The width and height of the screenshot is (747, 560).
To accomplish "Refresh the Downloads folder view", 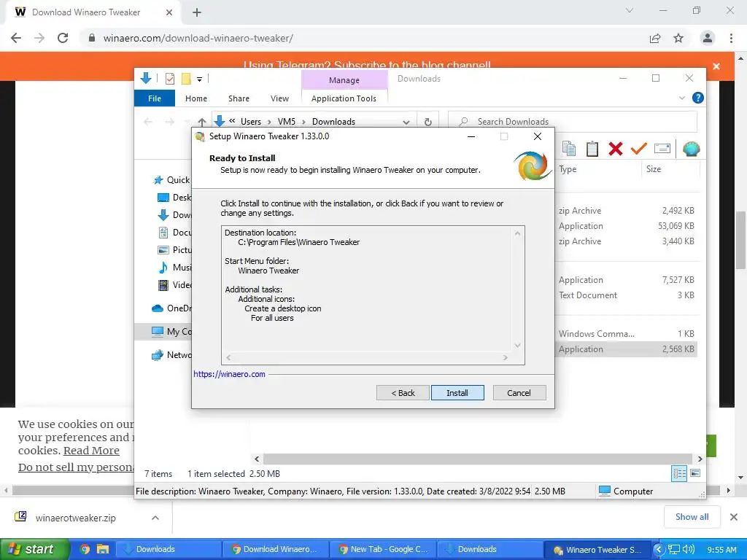I will coord(427,122).
